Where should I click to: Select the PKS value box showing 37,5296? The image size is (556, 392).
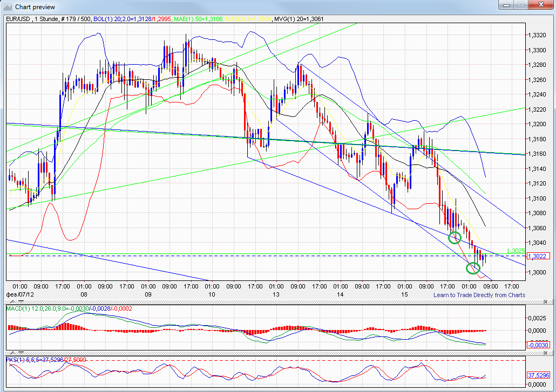click(x=538, y=374)
